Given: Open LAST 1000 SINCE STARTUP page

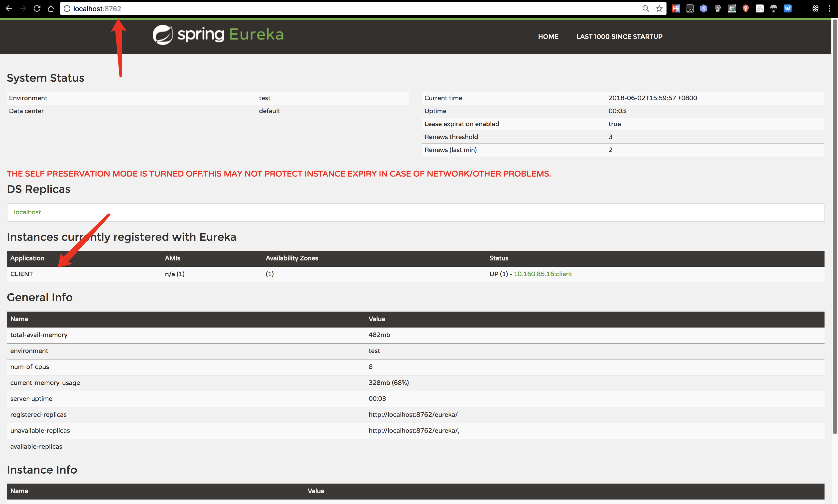Looking at the screenshot, I should tap(619, 36).
